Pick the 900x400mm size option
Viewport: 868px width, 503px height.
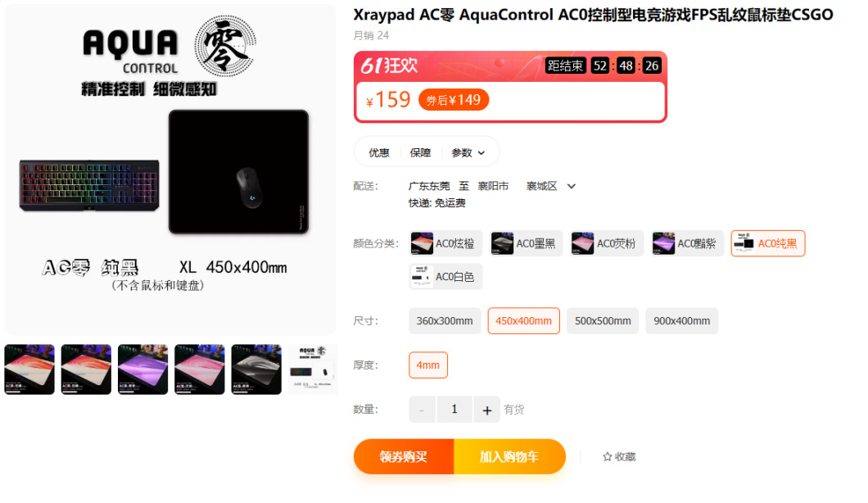pyautogui.click(x=682, y=321)
